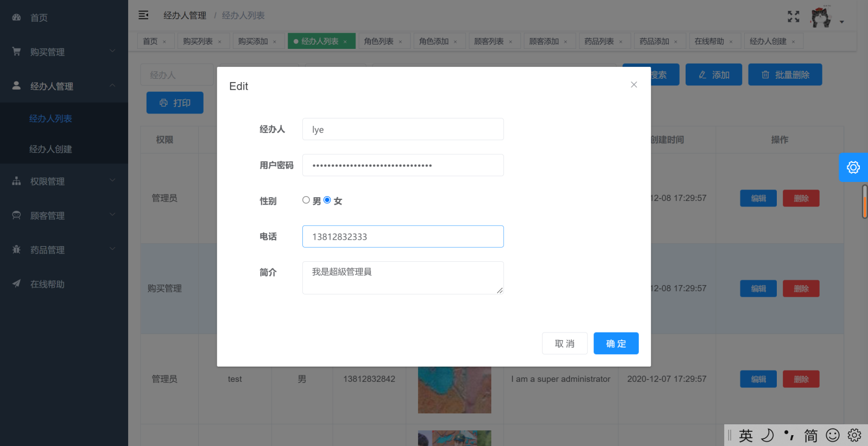
Task: Click the IME punctuation icon
Action: coord(789,435)
